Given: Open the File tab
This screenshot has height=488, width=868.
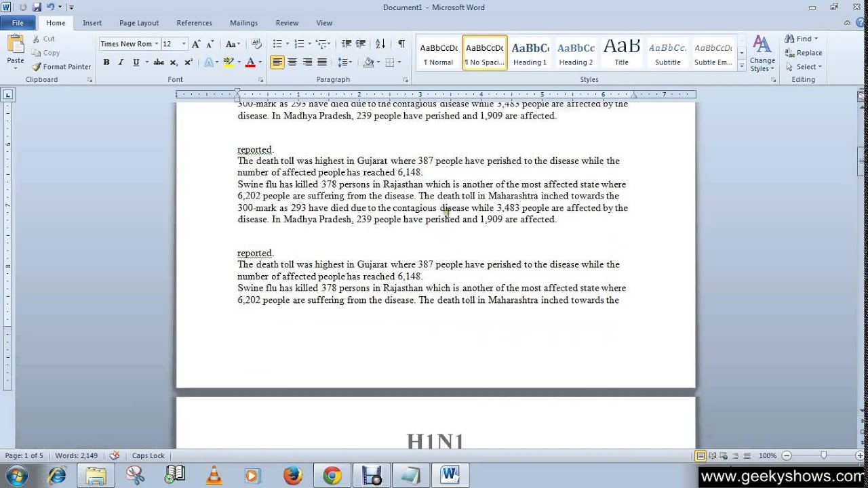Looking at the screenshot, I should coord(18,23).
